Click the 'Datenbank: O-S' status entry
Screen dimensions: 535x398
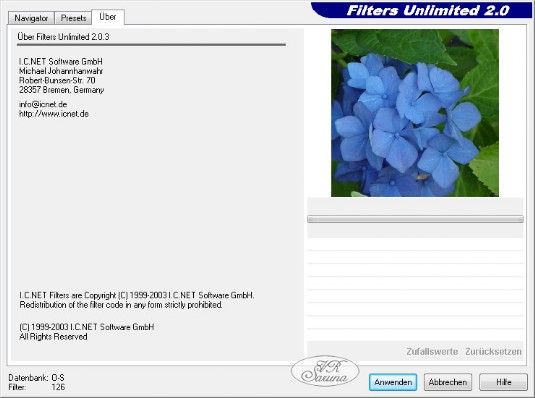tap(37, 378)
